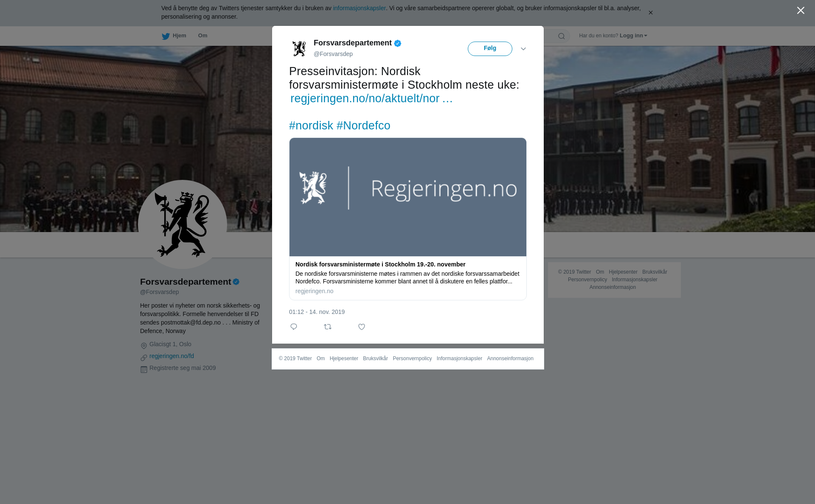Open the regjeringen.no/no/aktuelt link in tweet
815x504 pixels.
click(371, 98)
